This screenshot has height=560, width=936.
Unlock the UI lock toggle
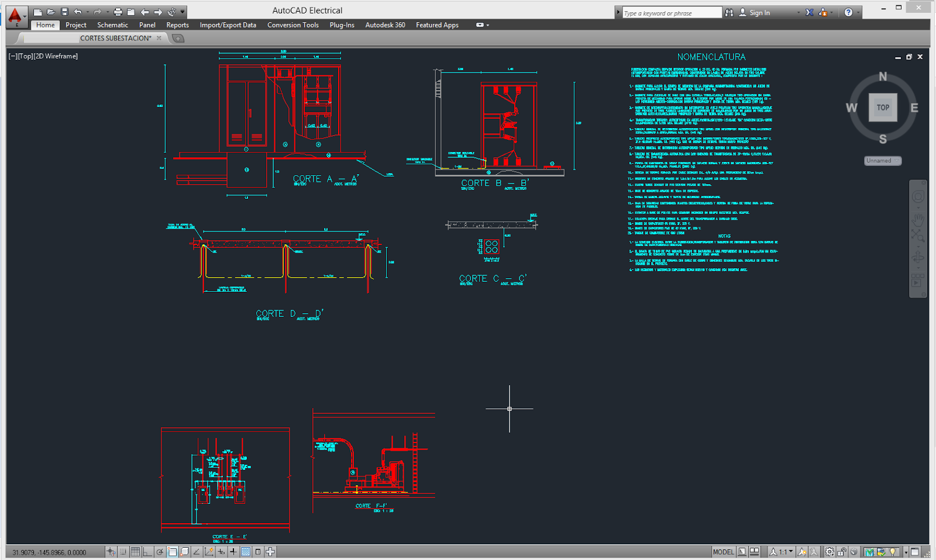[x=841, y=552]
